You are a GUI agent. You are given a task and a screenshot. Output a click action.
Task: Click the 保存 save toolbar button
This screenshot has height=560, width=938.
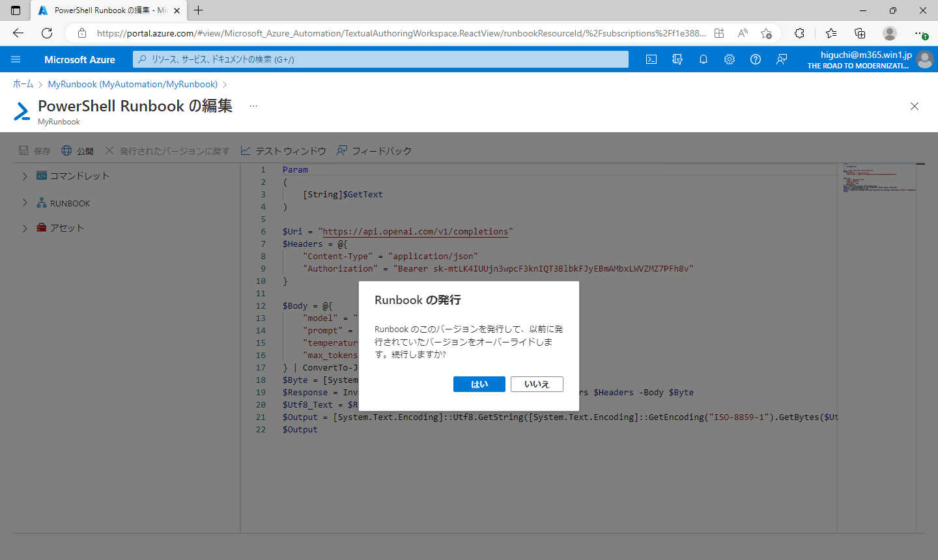click(x=35, y=151)
